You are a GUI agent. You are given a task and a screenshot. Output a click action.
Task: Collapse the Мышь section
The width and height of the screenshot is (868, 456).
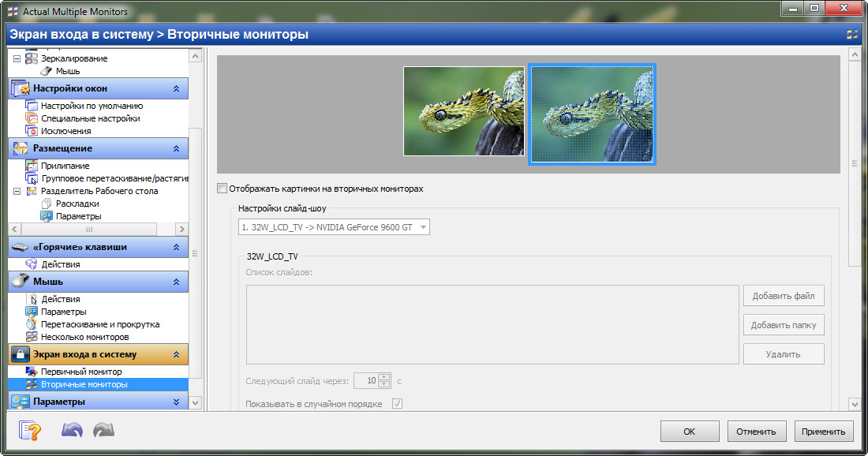[x=176, y=282]
